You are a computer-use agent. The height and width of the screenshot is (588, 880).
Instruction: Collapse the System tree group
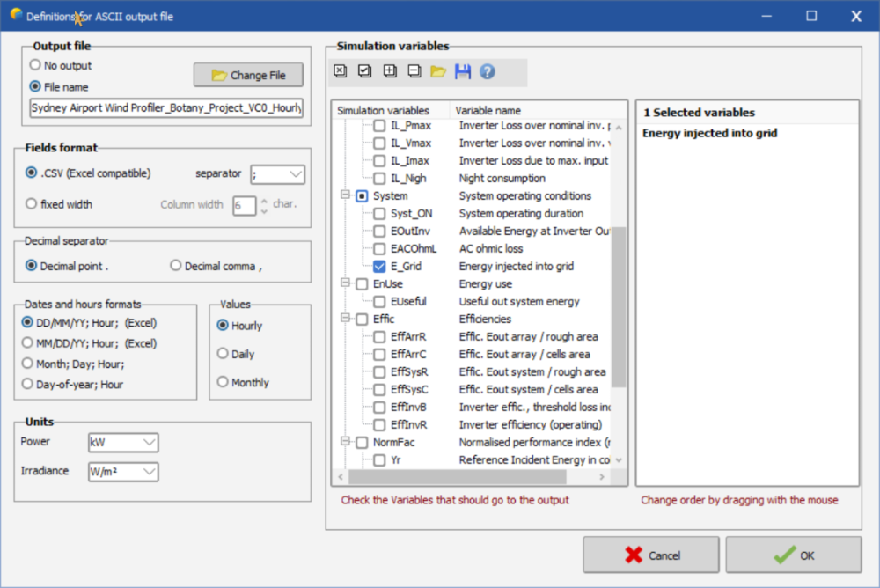[x=344, y=195]
